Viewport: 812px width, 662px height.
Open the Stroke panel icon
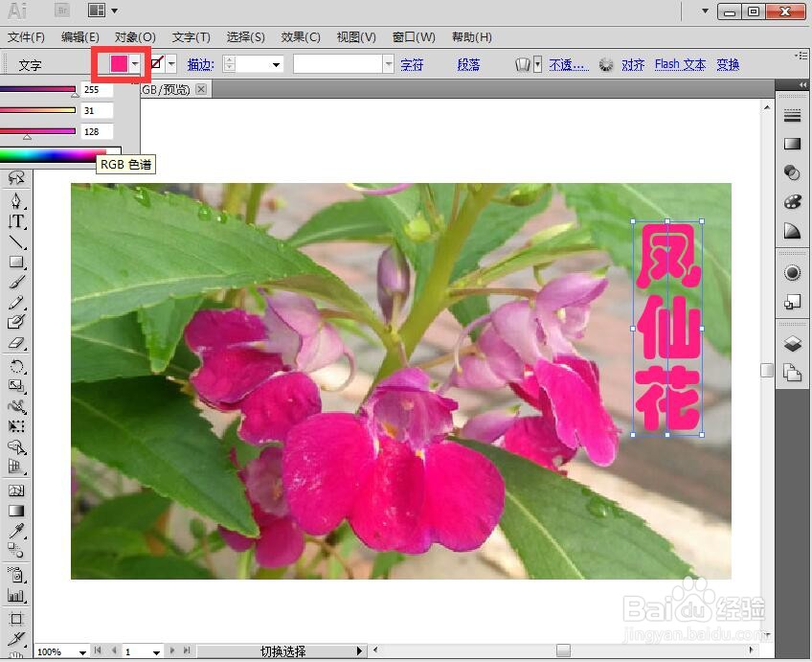point(792,116)
